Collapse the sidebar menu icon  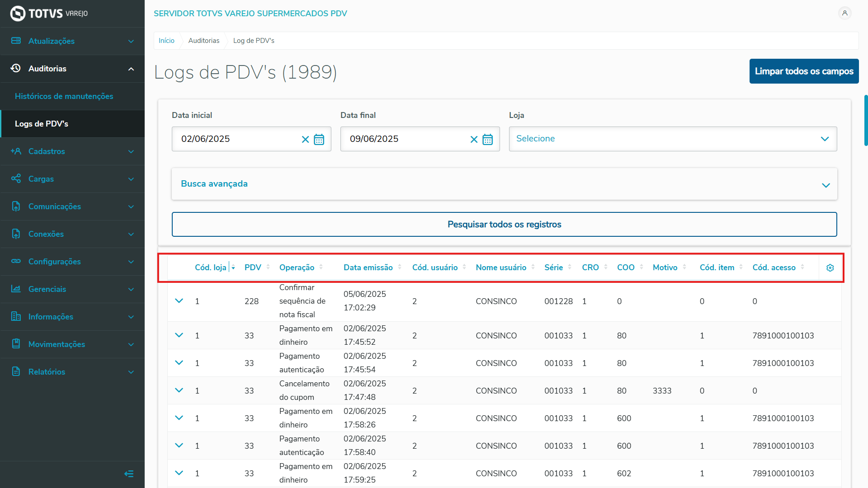pyautogui.click(x=129, y=474)
